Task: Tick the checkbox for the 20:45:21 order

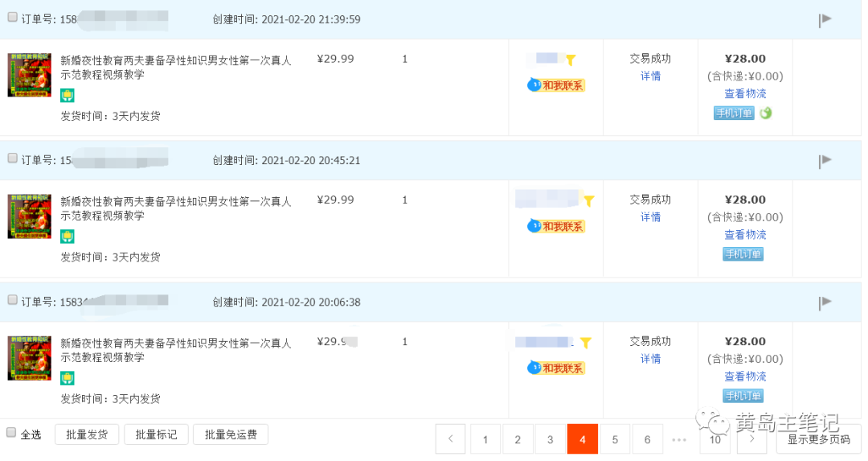Action: [x=12, y=158]
